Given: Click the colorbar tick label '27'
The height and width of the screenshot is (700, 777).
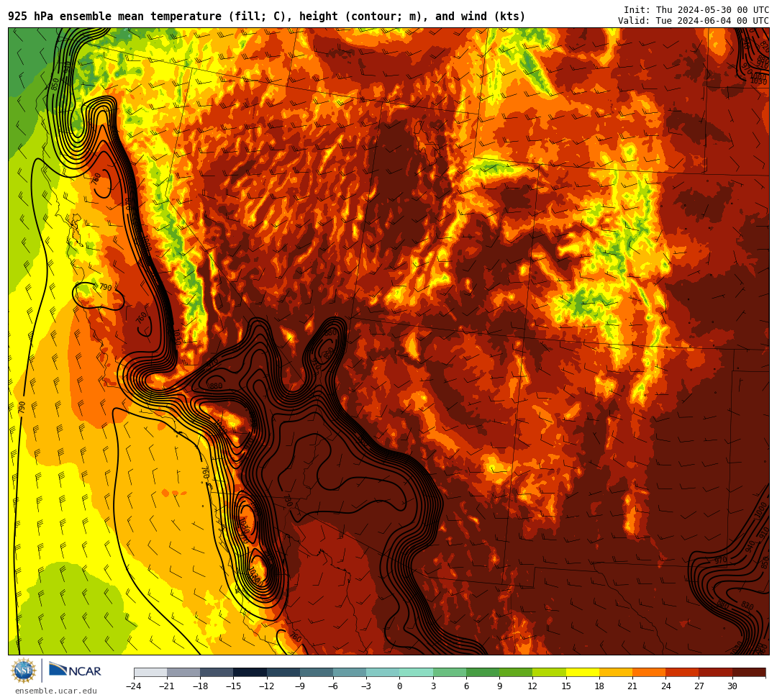Looking at the screenshot, I should (x=699, y=686).
